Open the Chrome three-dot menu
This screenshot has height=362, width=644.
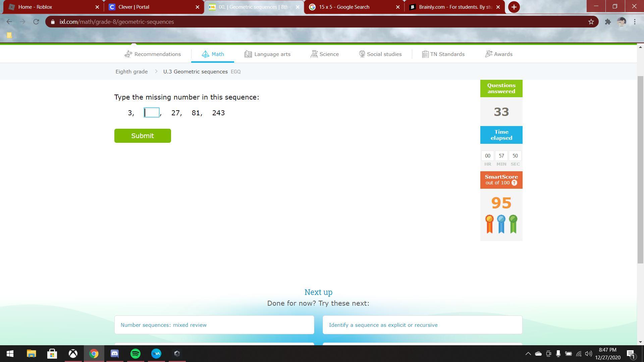click(x=635, y=22)
